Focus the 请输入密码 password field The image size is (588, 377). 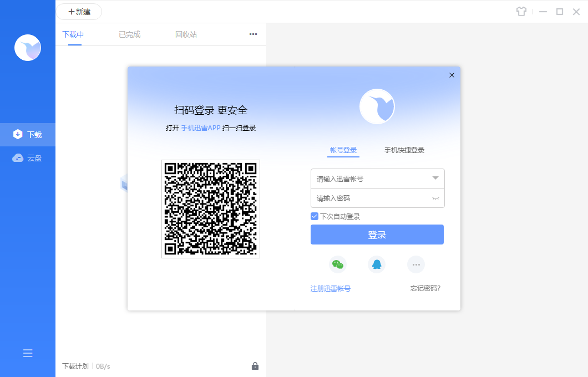[378, 198]
